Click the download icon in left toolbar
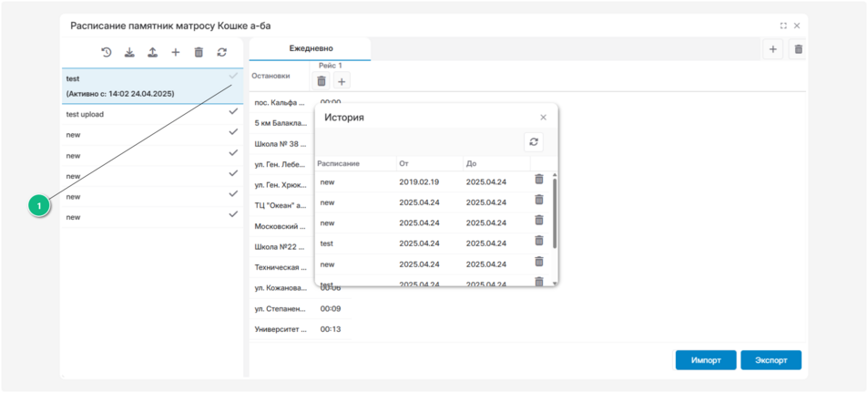Image resolution: width=868 pixels, height=393 pixels. click(129, 53)
